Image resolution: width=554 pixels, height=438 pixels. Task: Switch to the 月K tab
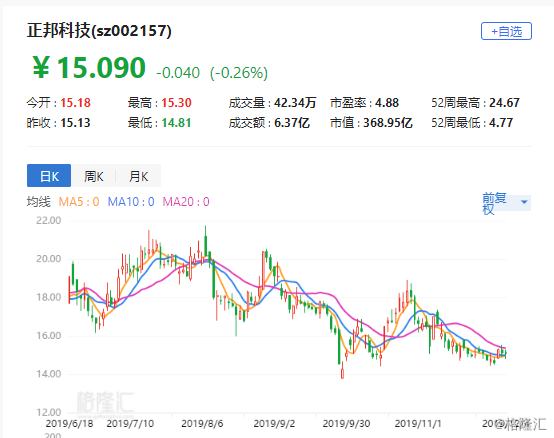(138, 176)
